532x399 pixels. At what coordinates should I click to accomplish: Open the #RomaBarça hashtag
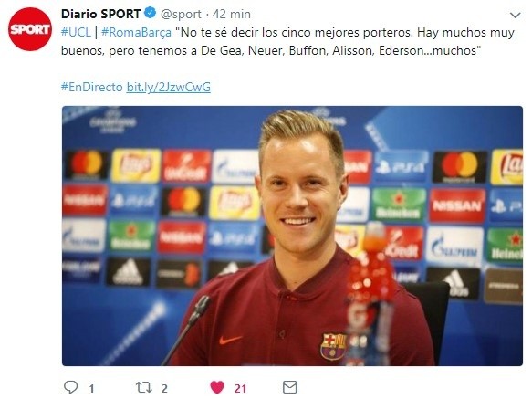coord(136,33)
